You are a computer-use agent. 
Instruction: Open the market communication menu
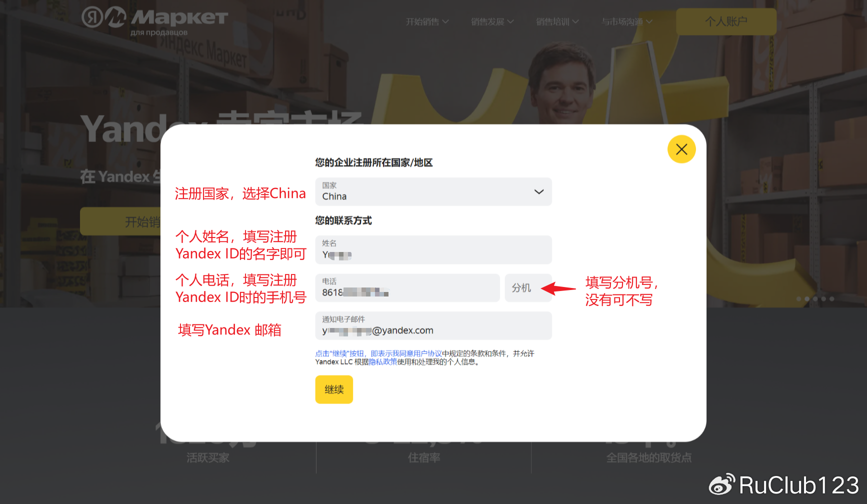[627, 21]
